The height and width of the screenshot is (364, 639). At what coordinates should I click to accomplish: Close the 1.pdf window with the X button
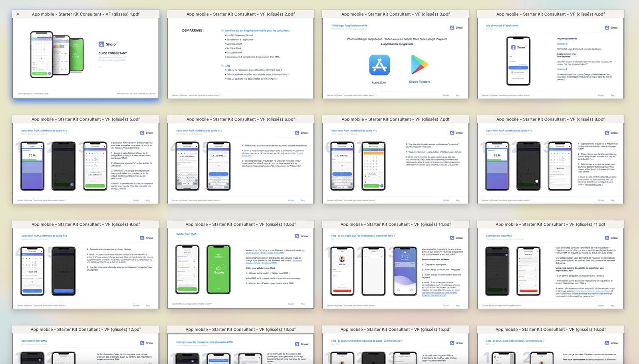18,14
